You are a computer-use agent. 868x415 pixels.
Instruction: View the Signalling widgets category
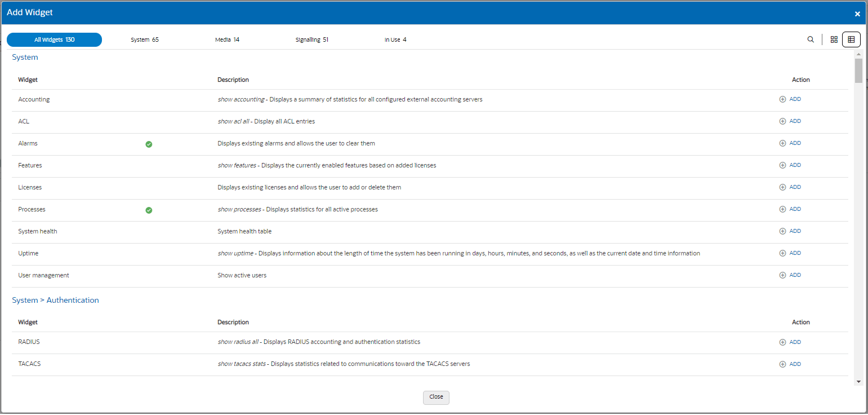(312, 39)
